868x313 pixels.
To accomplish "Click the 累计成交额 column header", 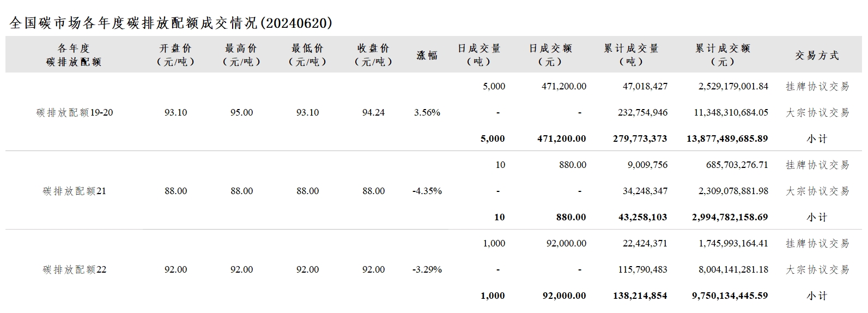I will pos(723,55).
